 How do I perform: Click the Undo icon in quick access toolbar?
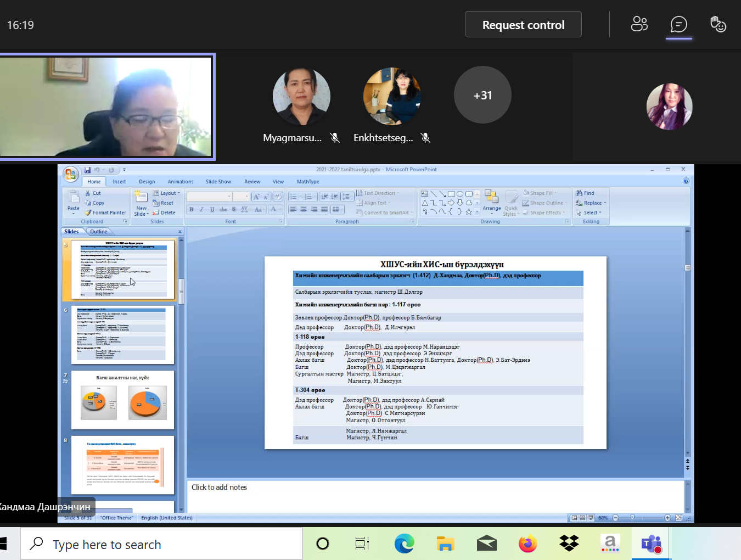tap(97, 170)
